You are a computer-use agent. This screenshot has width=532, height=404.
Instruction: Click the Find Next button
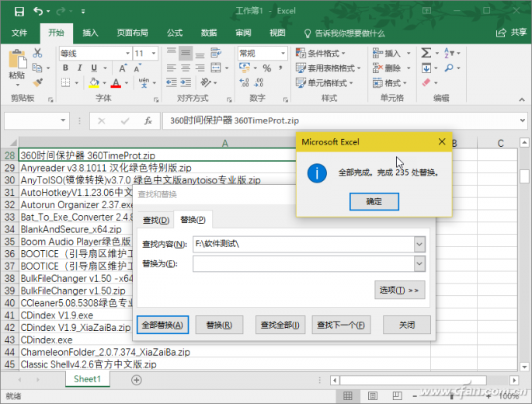tap(341, 325)
